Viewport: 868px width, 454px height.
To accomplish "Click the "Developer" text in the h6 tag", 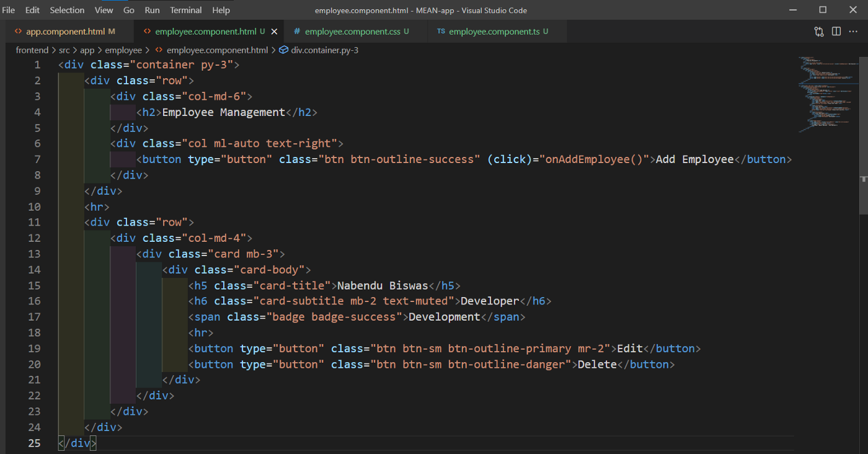I will point(490,301).
